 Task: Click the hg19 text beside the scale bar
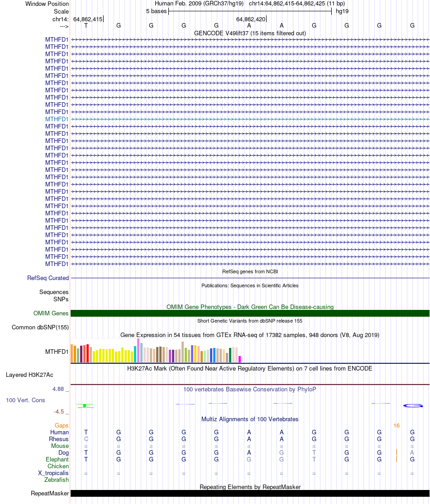342,11
